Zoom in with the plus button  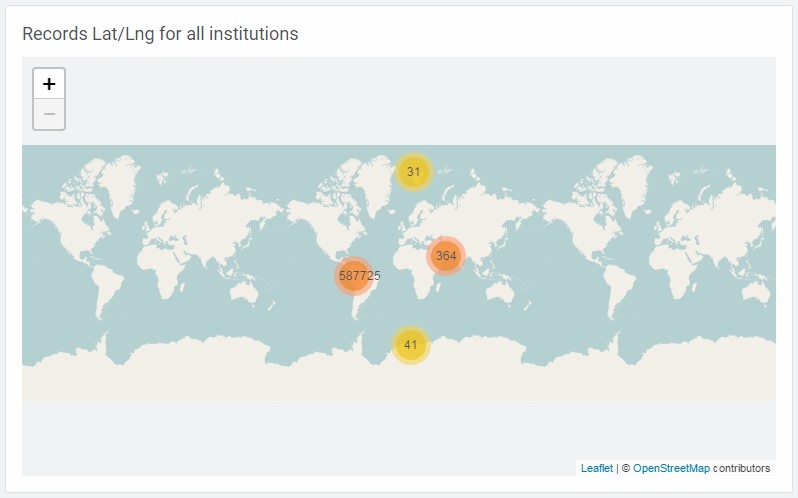[x=49, y=84]
